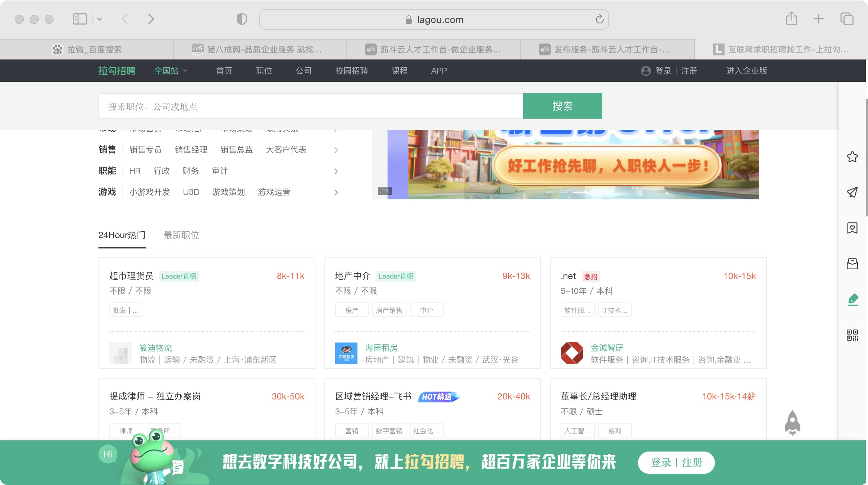The width and height of the screenshot is (868, 485).
Task: Click 注册 in top navigation
Action: [689, 71]
